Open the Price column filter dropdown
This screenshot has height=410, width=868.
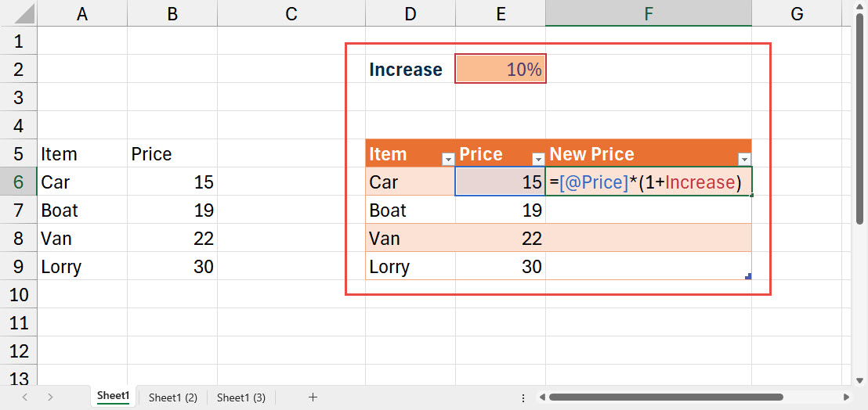[x=538, y=159]
